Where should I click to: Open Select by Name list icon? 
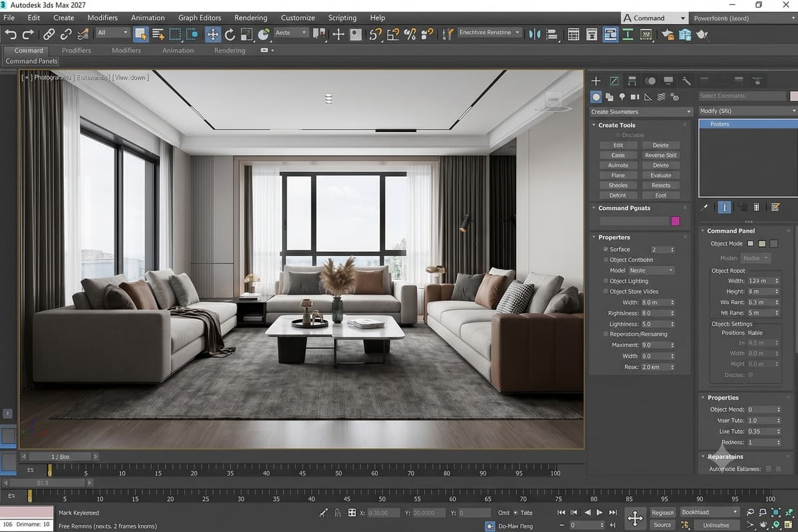point(158,34)
